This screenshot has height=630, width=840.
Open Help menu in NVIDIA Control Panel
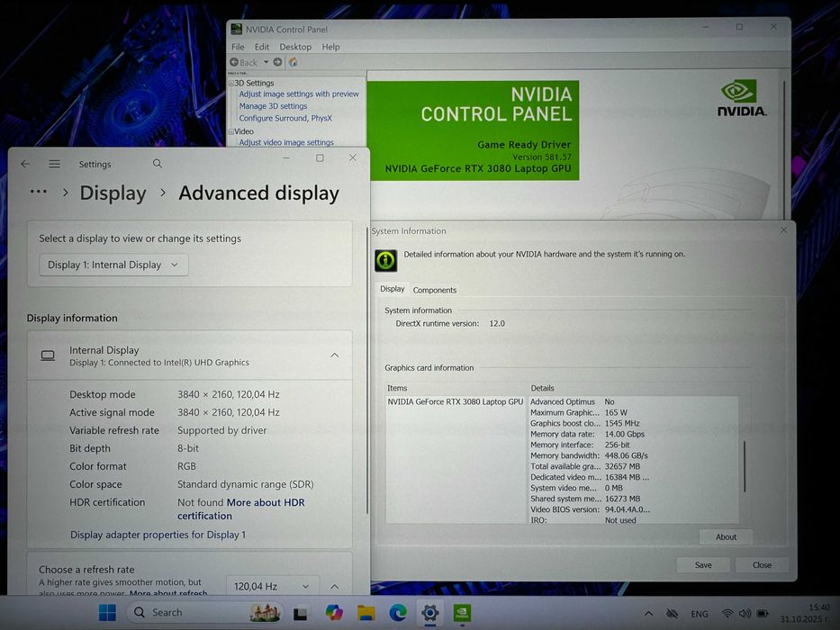pos(330,47)
